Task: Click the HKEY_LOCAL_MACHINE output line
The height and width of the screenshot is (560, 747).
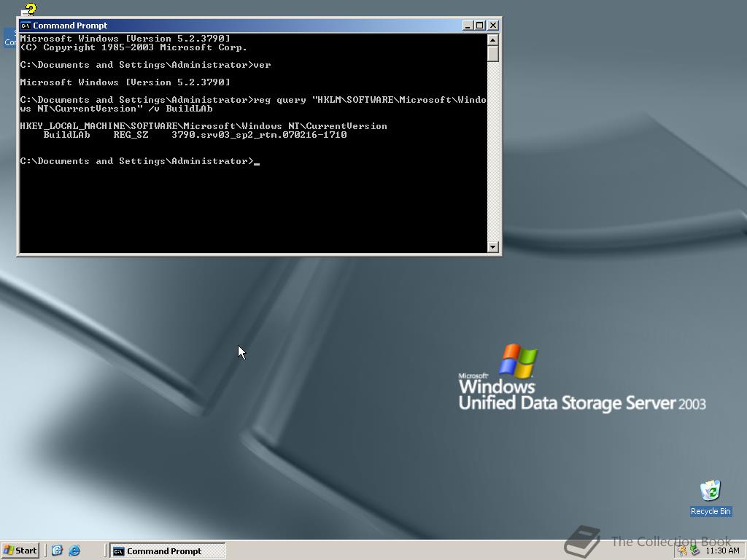Action: [204, 126]
